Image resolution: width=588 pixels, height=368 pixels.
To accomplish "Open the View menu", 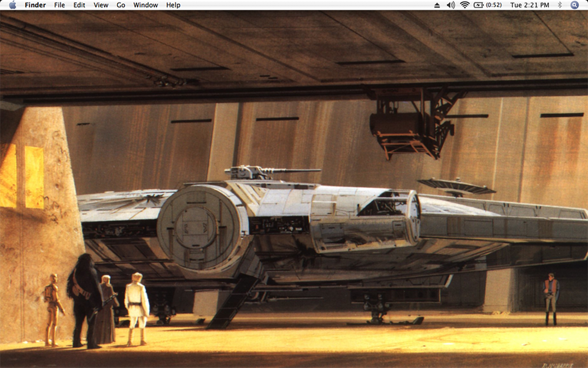I will click(x=101, y=5).
